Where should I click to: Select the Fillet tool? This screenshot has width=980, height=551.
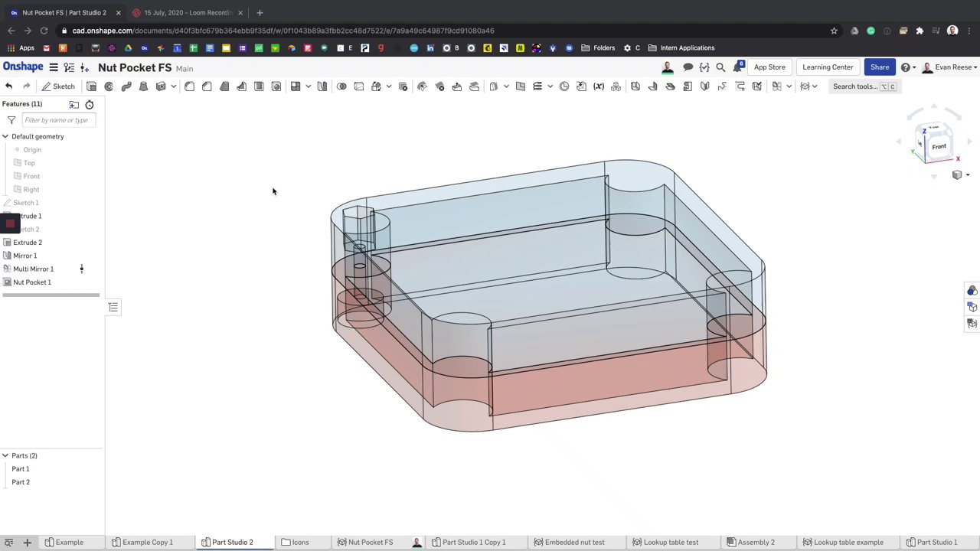(190, 86)
